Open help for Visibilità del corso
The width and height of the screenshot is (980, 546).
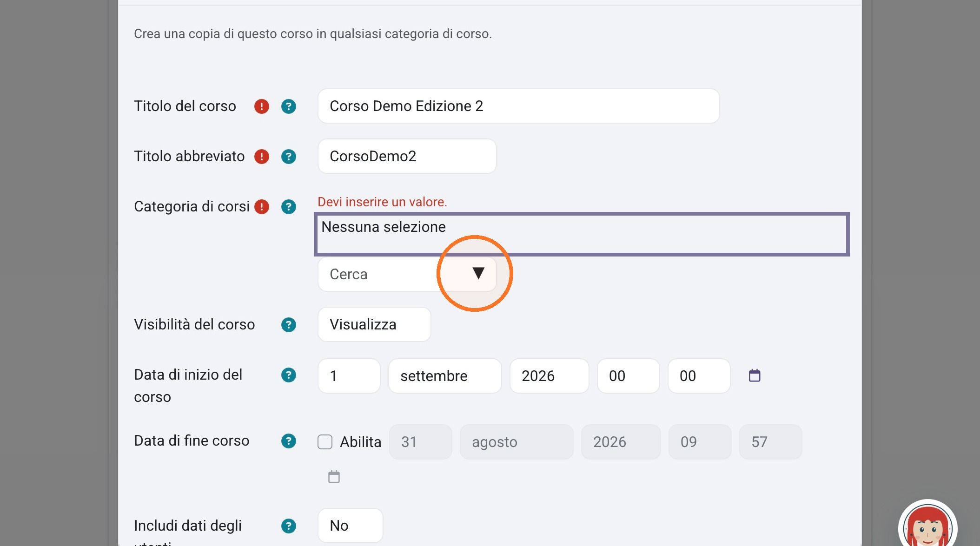289,325
